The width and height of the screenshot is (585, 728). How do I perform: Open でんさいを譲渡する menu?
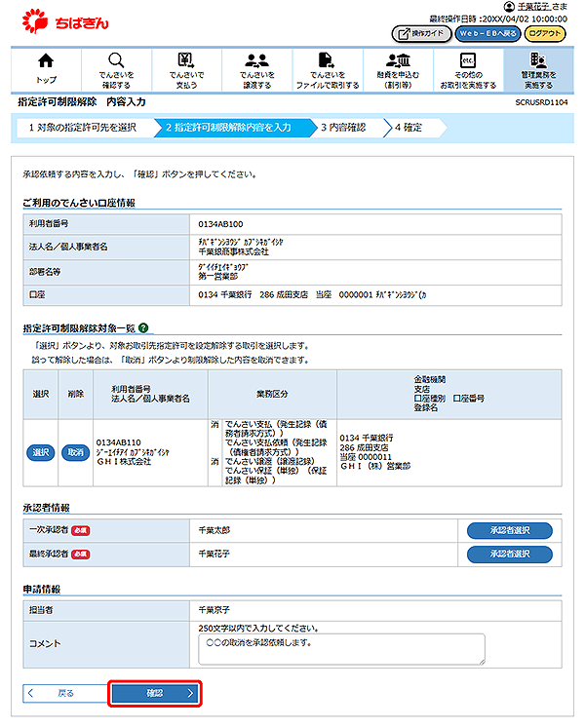(x=257, y=69)
